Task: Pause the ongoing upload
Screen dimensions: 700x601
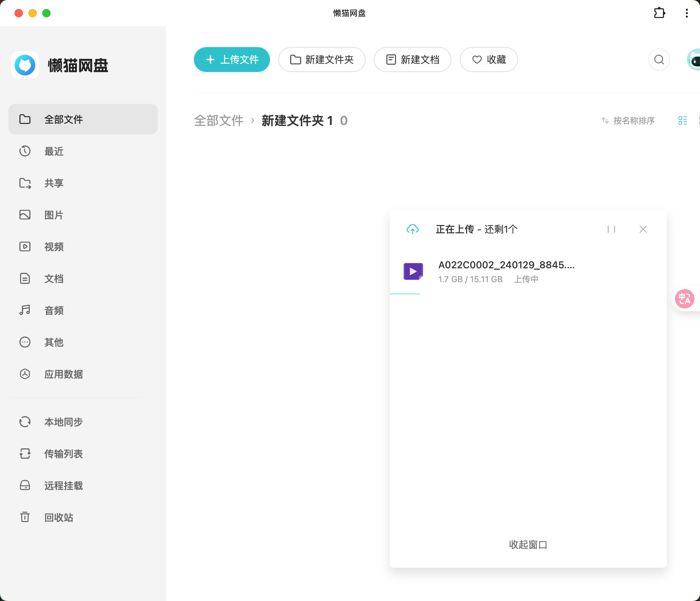Action: [x=611, y=229]
